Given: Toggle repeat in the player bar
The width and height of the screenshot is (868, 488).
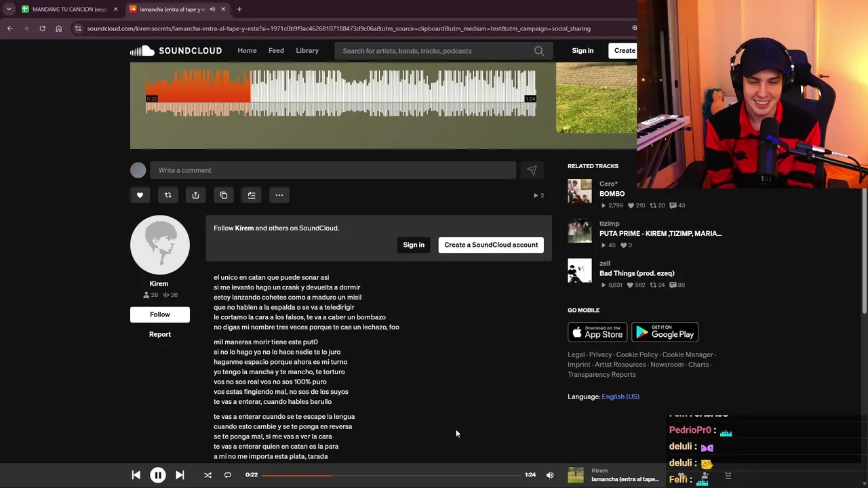Looking at the screenshot, I should tap(228, 475).
